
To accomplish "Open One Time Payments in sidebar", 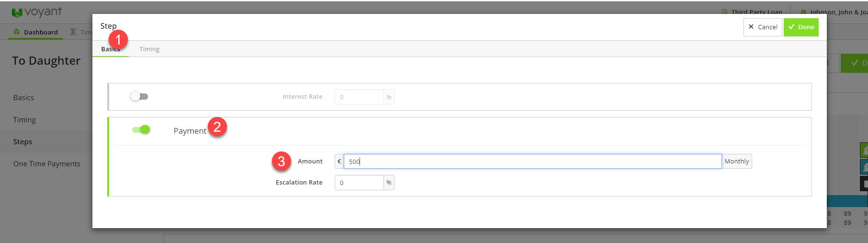I will pyautogui.click(x=47, y=164).
